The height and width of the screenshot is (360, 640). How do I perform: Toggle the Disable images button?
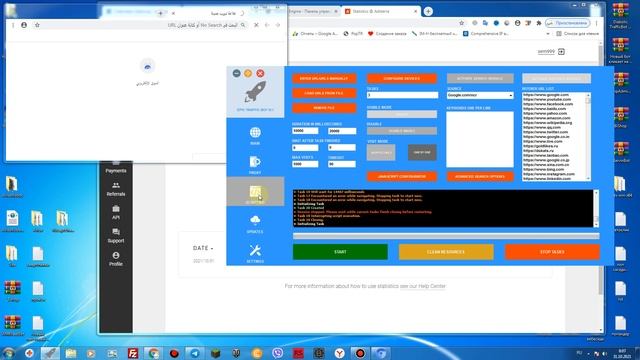coord(402,131)
